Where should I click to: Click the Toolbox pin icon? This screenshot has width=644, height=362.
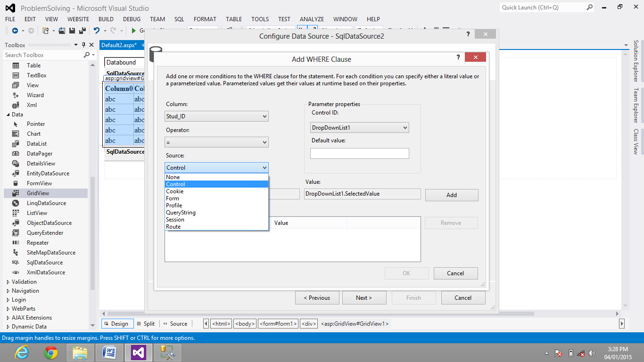point(84,45)
